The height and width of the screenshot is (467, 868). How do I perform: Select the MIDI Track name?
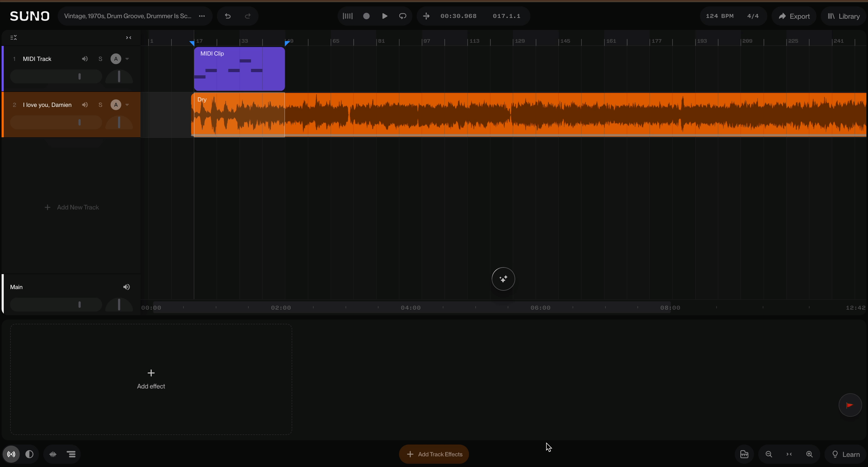pos(37,59)
